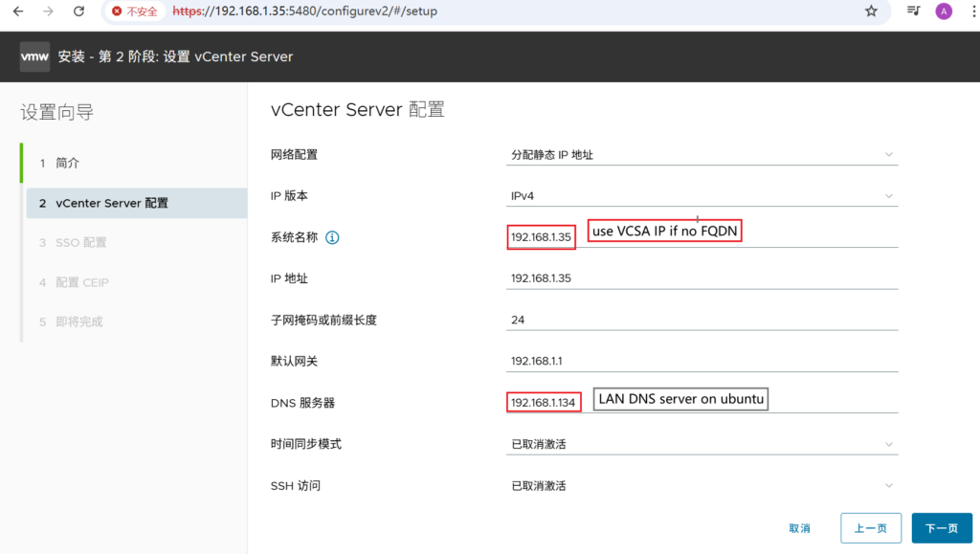Show the not secure certificate warning
980x554 pixels.
pos(134,11)
